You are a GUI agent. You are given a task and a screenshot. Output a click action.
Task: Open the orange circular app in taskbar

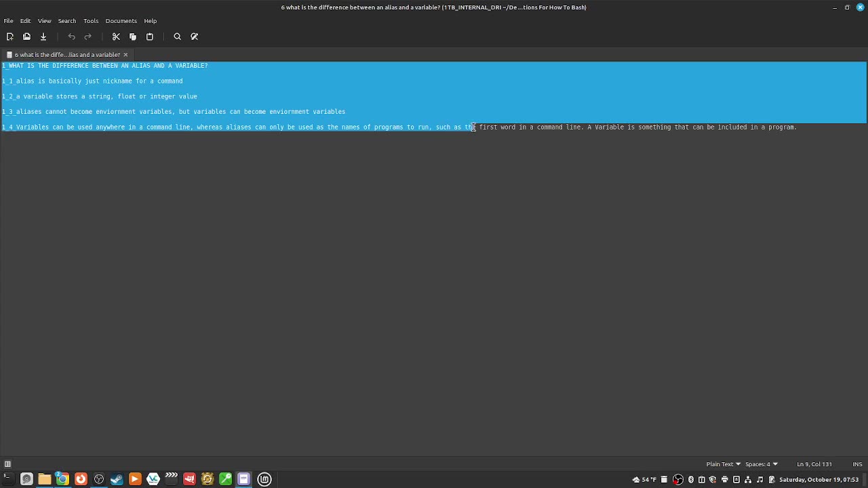click(x=81, y=479)
